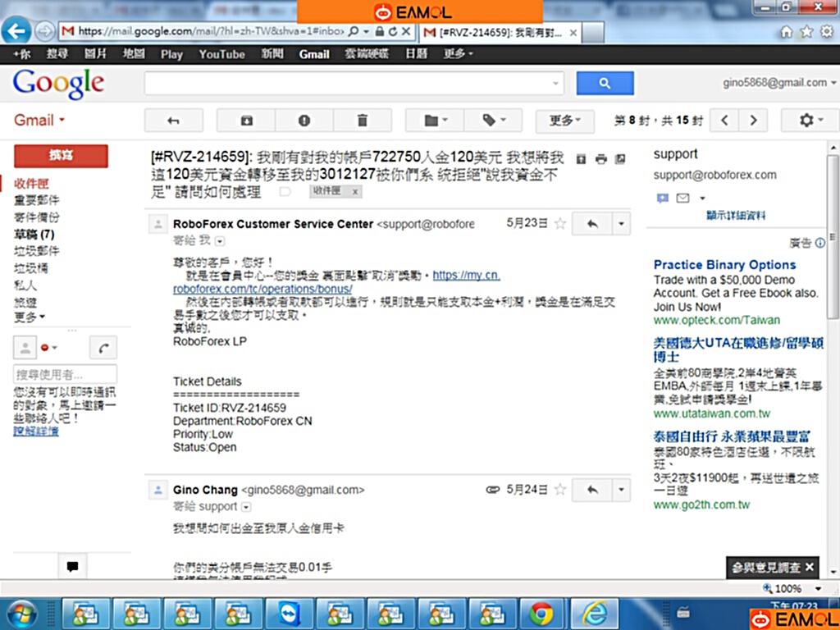
Task: Open Google Chrome from taskbar
Action: point(541,614)
